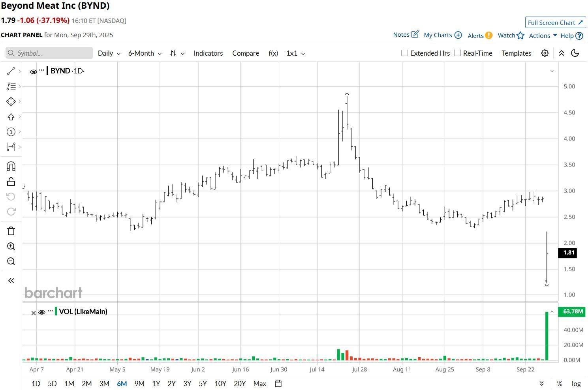This screenshot has height=390, width=588.
Task: Select the 5D time range
Action: [x=52, y=384]
